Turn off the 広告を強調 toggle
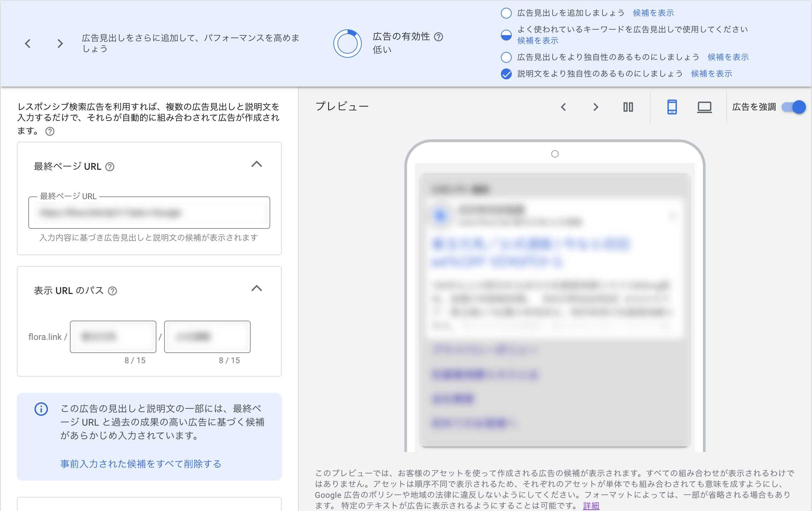Image resolution: width=812 pixels, height=511 pixels. 794,107
